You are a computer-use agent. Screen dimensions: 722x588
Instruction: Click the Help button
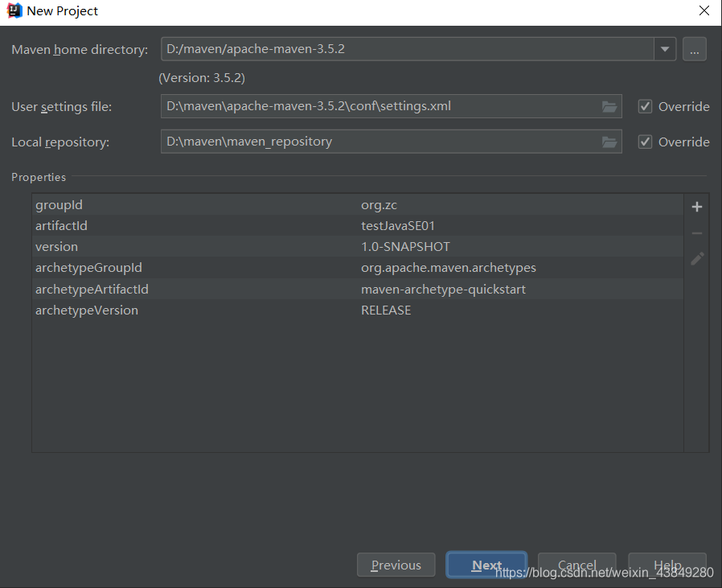coord(667,565)
